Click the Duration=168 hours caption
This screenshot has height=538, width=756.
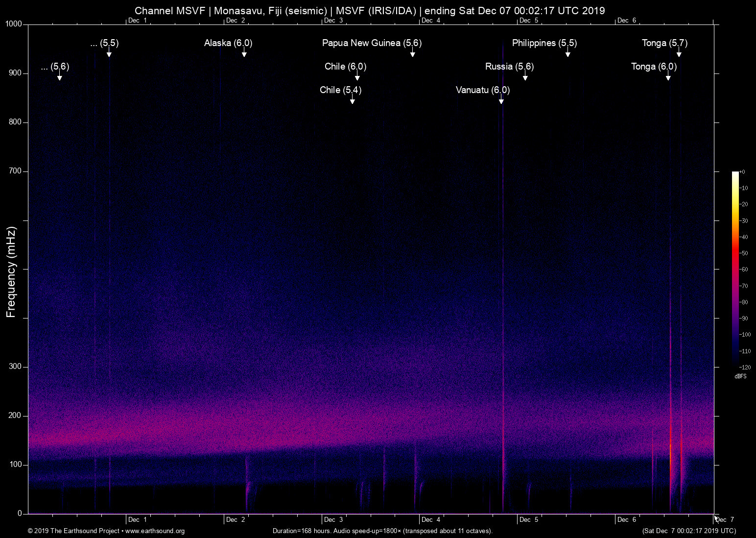382,531
